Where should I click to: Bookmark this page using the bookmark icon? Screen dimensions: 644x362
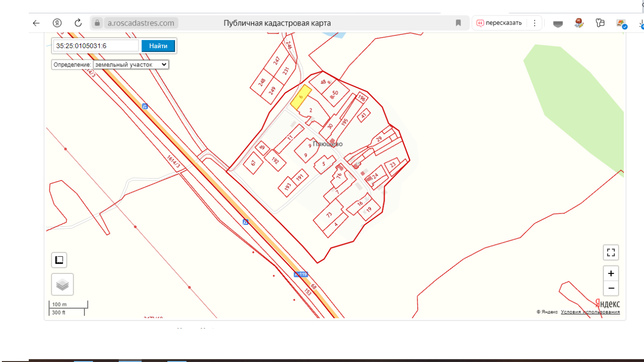(458, 23)
